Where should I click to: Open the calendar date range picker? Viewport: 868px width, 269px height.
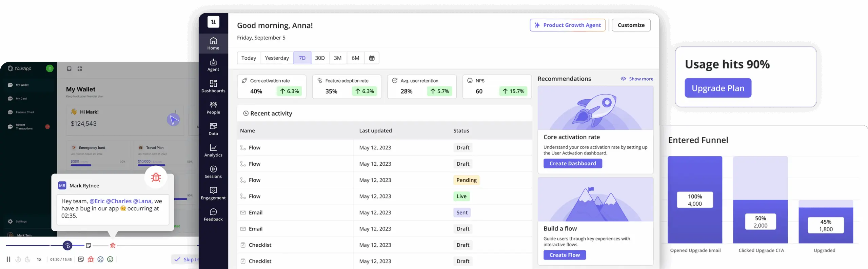[372, 58]
